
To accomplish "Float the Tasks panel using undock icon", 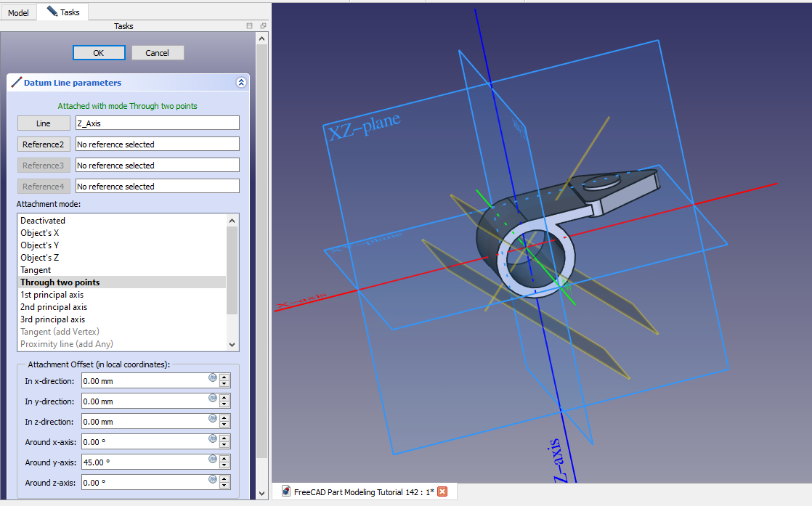I will pos(262,26).
